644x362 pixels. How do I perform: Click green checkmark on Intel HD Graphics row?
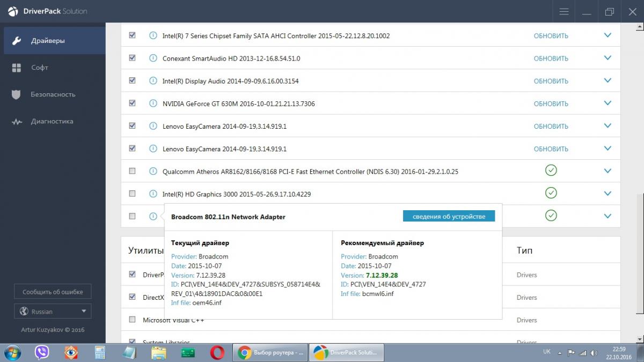pos(551,193)
